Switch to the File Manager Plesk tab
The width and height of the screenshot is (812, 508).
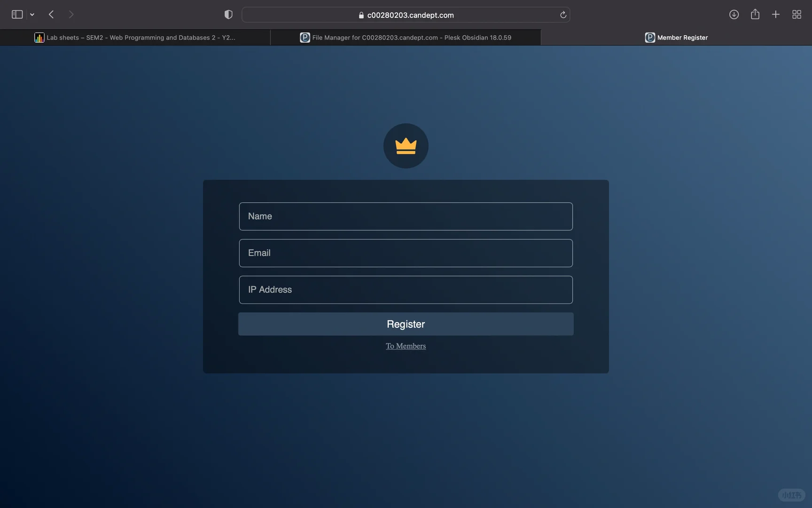(x=406, y=38)
